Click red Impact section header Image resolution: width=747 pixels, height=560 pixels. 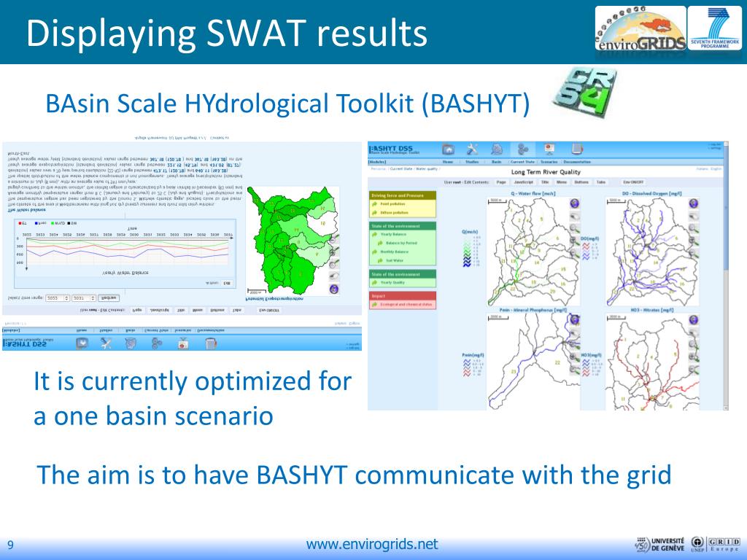point(403,296)
